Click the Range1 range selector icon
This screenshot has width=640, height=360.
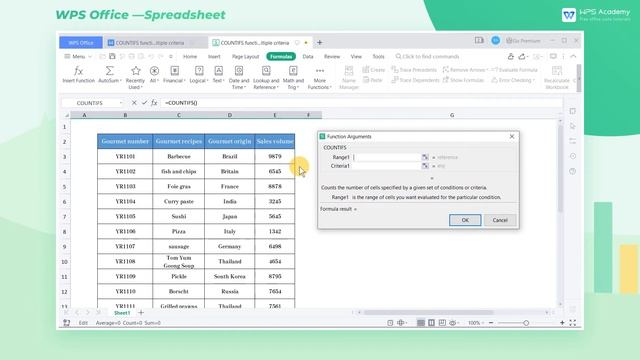coord(425,157)
